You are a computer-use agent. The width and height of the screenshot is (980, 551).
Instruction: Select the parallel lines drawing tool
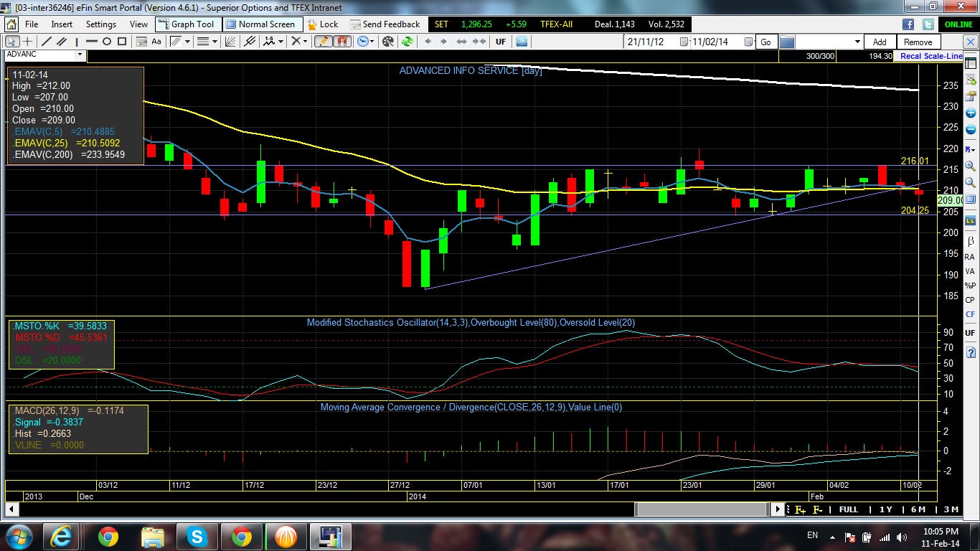point(61,42)
